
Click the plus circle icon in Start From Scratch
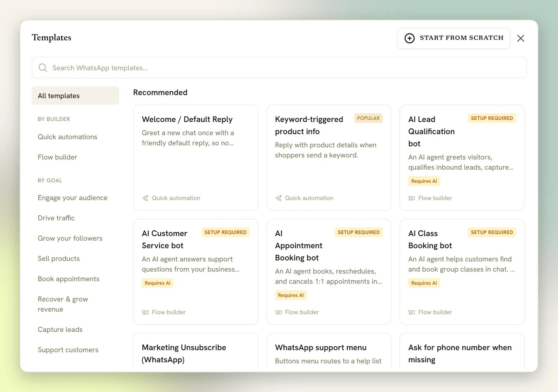click(409, 38)
